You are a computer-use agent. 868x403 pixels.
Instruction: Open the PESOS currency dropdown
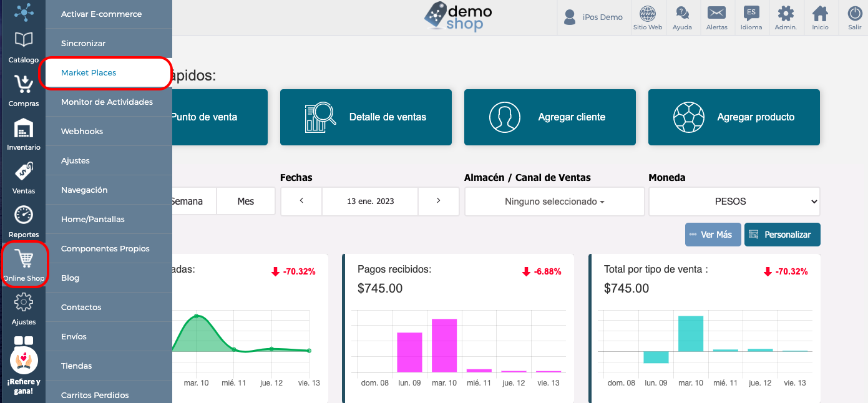pos(734,201)
